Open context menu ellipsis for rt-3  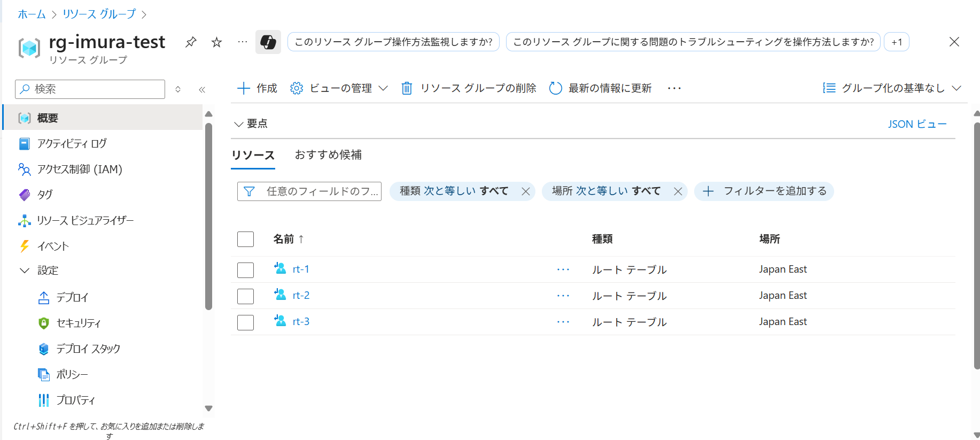click(563, 322)
